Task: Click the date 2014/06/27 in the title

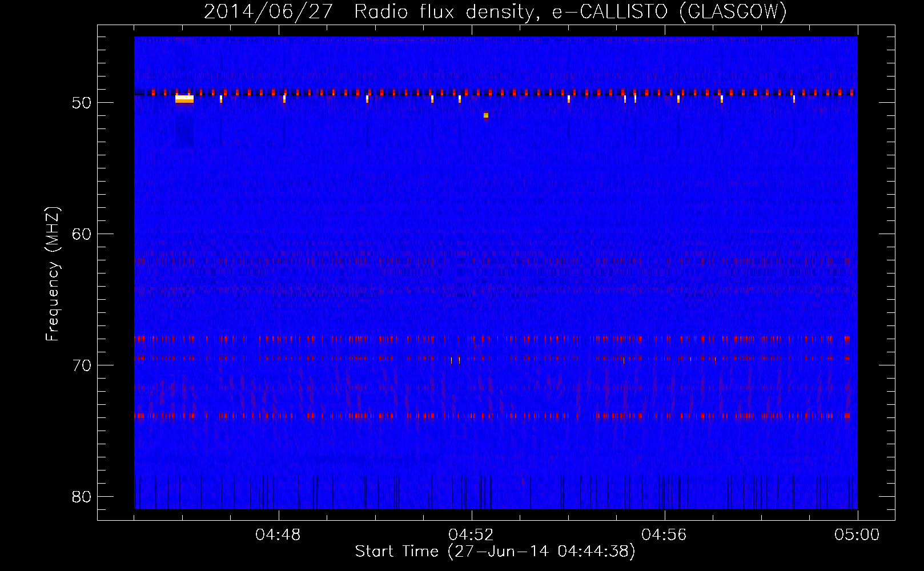Action: pos(268,11)
